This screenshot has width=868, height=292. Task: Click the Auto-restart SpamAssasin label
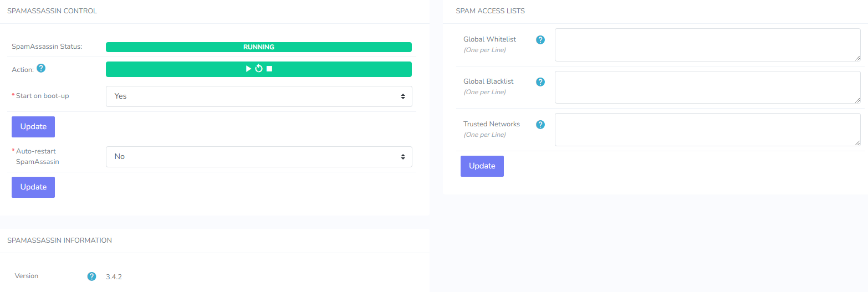click(38, 156)
